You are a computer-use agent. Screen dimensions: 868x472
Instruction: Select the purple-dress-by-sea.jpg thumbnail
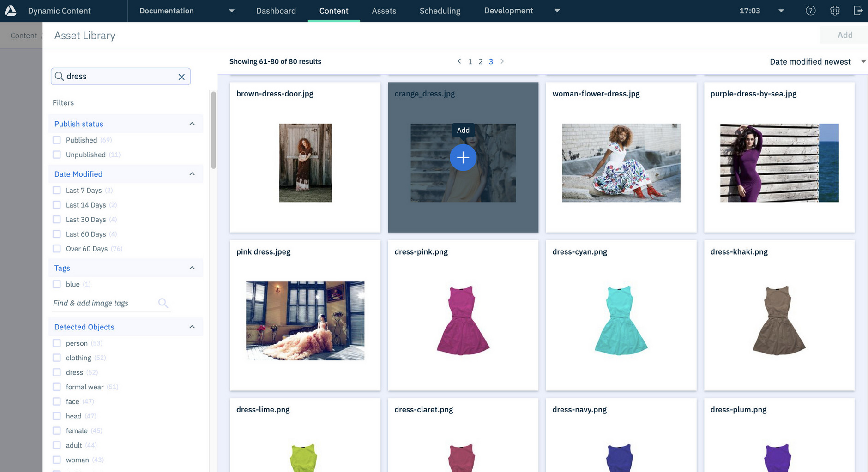(779, 163)
